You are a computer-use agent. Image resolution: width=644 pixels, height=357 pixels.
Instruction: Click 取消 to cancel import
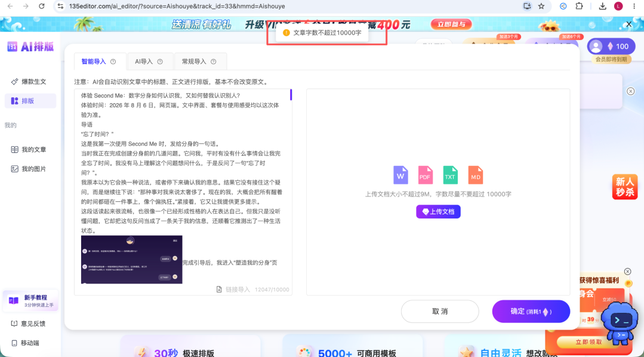[x=440, y=312]
